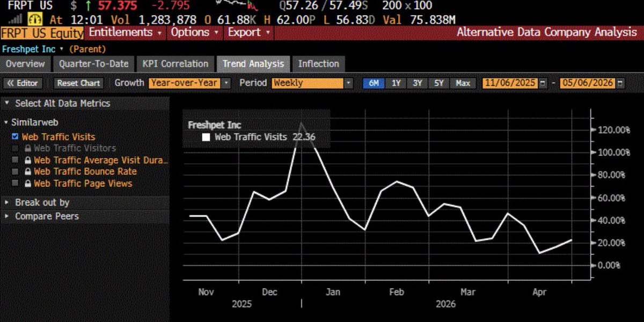
Task: Click the yellow gauge icon in quote line
Action: pyautogui.click(x=35, y=19)
